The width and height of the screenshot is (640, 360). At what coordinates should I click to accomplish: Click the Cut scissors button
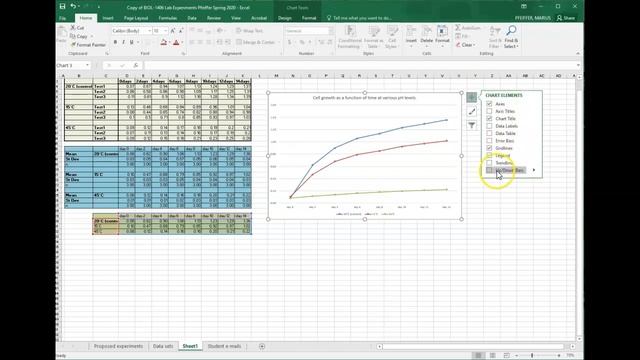(78, 28)
